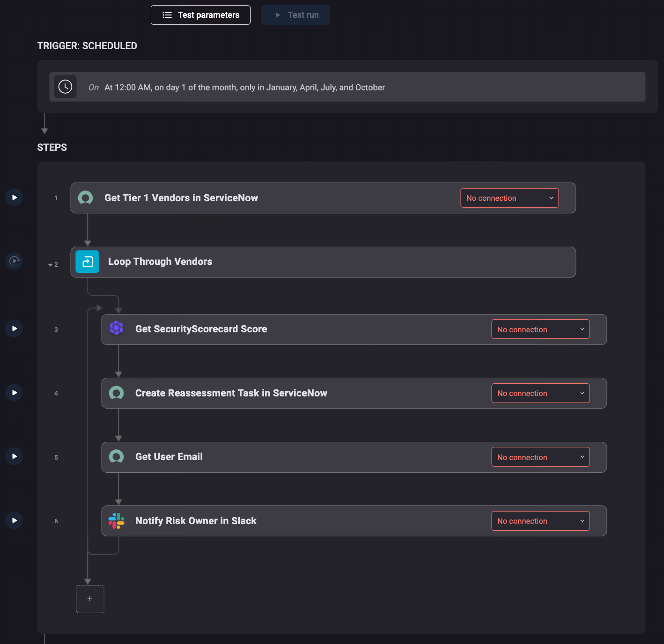Open connection dropdown for Notify Risk Owner
Image resolution: width=664 pixels, height=644 pixels.
pyautogui.click(x=540, y=521)
